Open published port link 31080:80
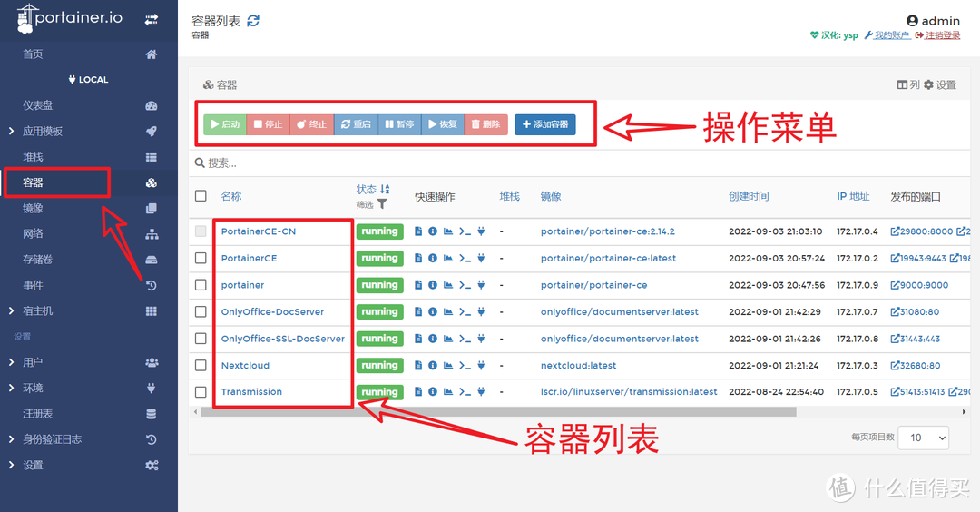This screenshot has height=512, width=980. 915,312
